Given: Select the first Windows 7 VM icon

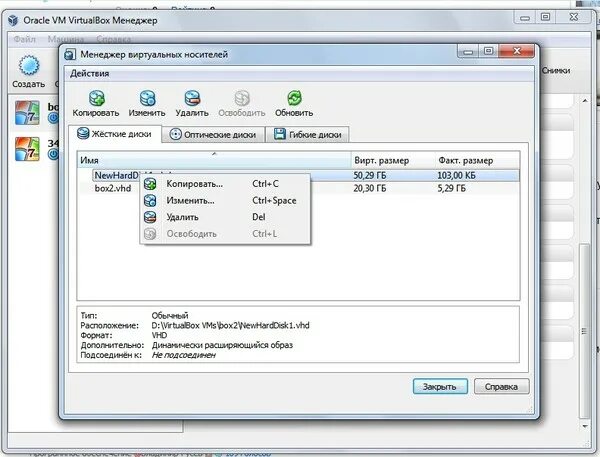Looking at the screenshot, I should (x=27, y=113).
